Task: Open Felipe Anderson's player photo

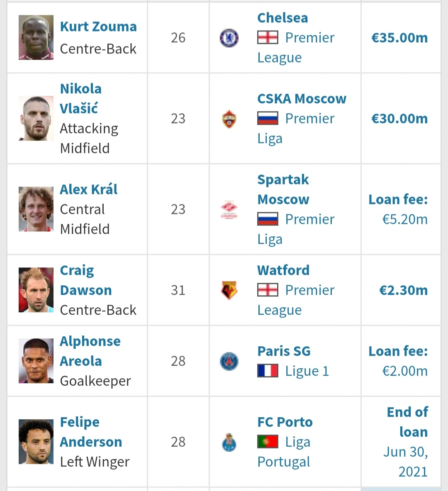Action: click(36, 442)
